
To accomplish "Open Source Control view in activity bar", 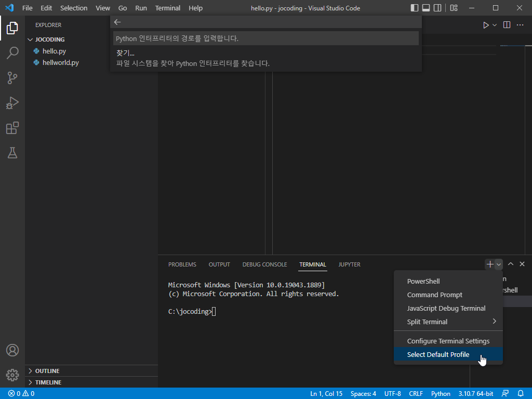I will (x=12, y=78).
